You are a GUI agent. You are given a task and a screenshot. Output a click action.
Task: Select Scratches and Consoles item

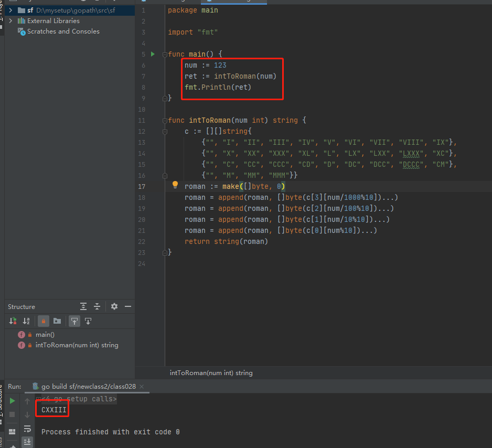coord(63,31)
